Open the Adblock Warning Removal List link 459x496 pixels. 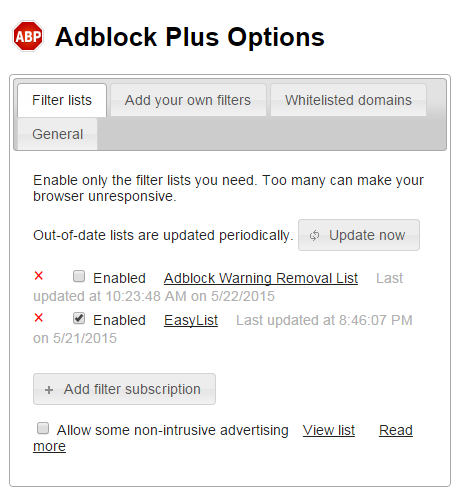pos(261,278)
